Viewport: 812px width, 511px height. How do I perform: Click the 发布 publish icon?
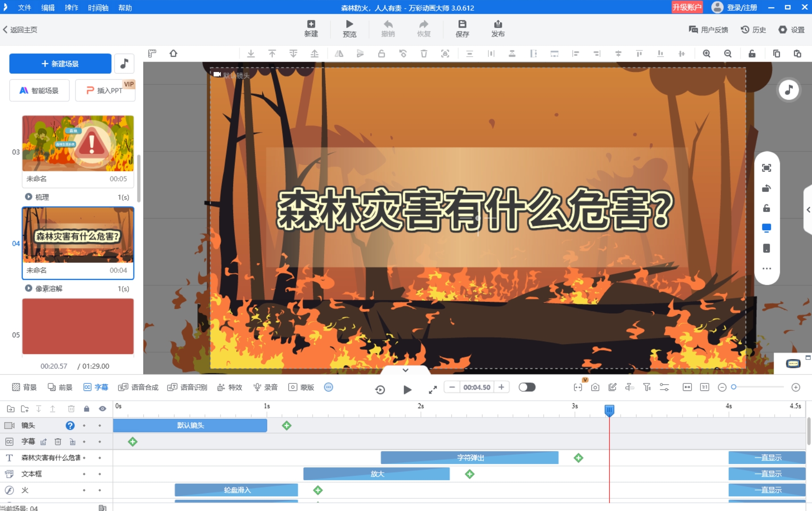(498, 29)
